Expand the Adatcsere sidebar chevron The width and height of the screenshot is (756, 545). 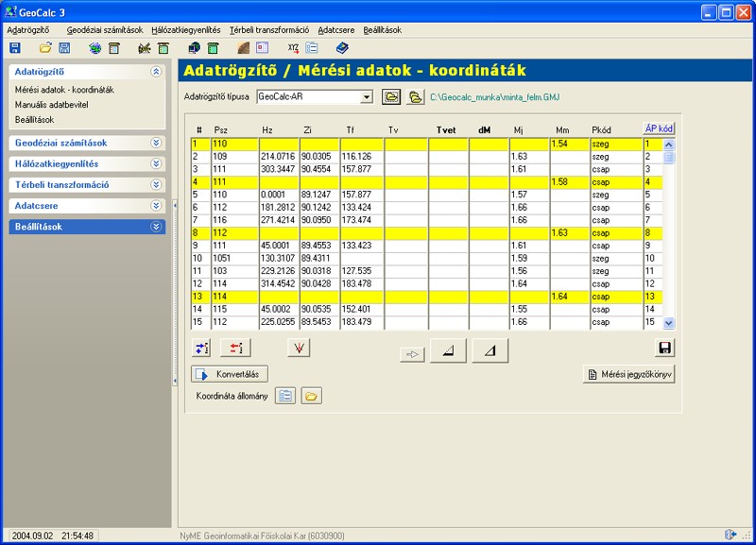pyautogui.click(x=156, y=206)
